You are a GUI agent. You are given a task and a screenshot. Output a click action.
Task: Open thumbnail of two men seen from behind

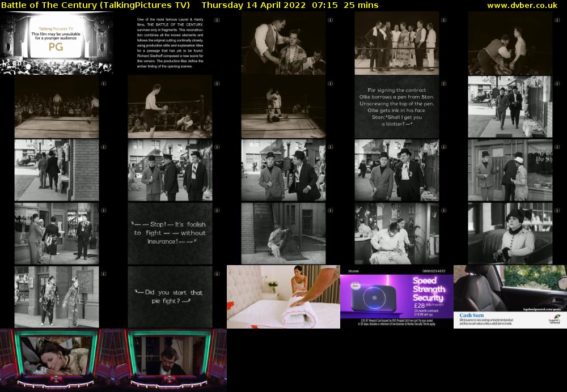point(56,170)
